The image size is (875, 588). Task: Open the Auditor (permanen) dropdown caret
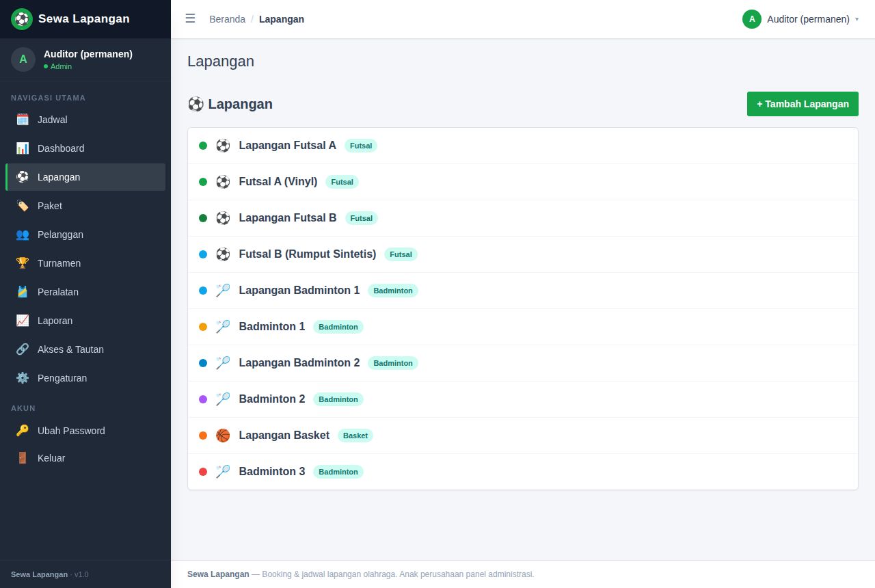[857, 19]
